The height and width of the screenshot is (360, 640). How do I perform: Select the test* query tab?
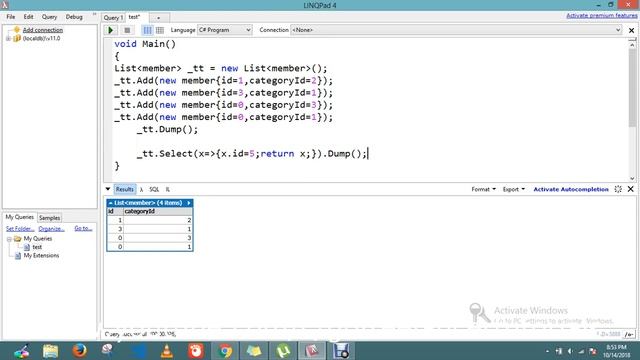click(134, 17)
